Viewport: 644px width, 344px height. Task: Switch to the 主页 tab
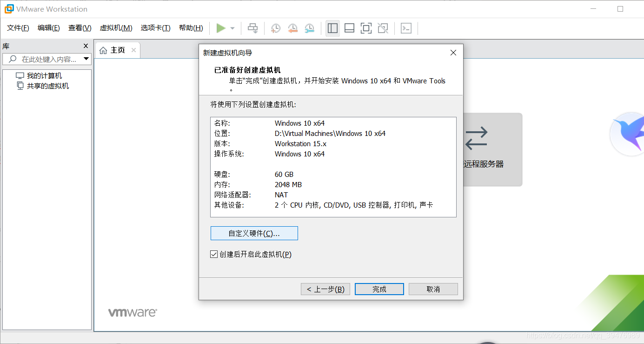pos(118,50)
